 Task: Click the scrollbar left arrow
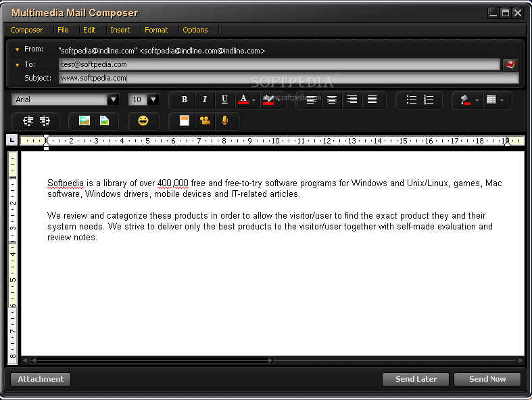[25, 361]
